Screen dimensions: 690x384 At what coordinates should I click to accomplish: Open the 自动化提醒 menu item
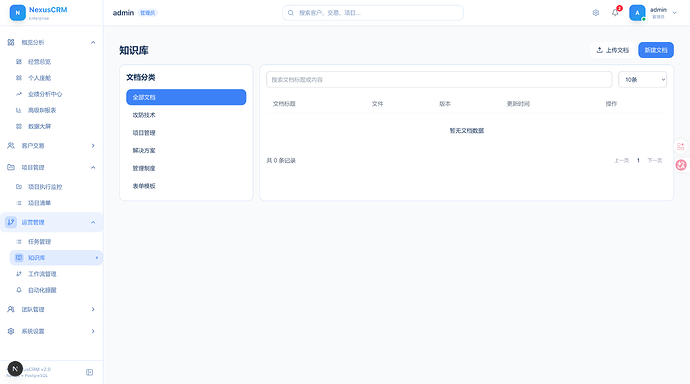56,290
